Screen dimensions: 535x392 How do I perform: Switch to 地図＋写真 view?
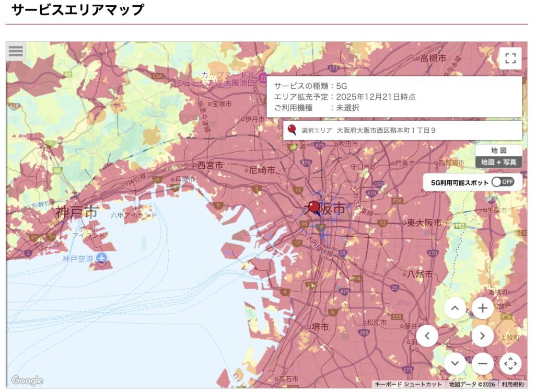point(498,162)
